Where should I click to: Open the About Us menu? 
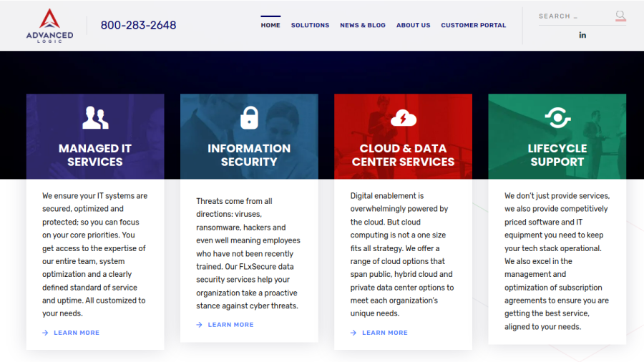413,25
